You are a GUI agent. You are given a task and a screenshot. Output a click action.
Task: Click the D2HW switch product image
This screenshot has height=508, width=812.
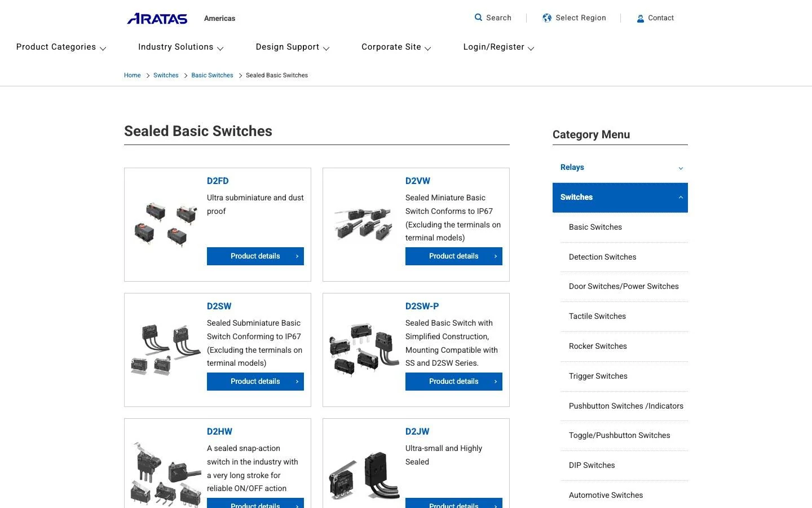[166, 474]
